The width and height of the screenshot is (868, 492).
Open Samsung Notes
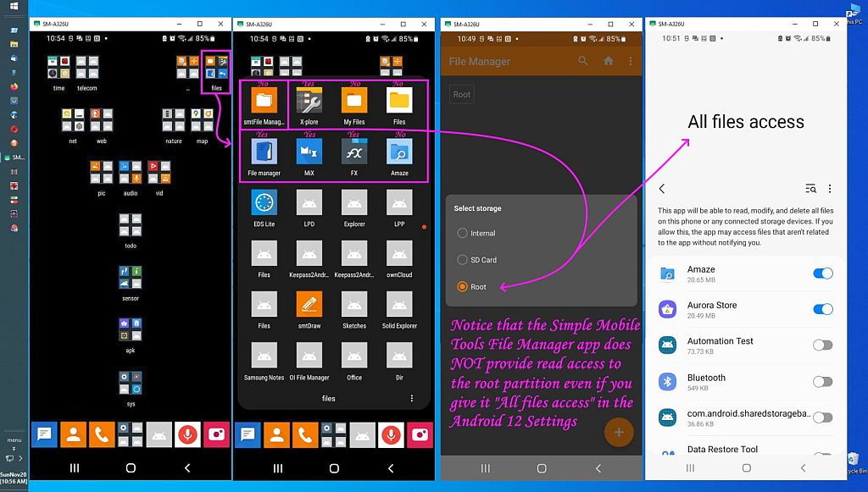264,356
